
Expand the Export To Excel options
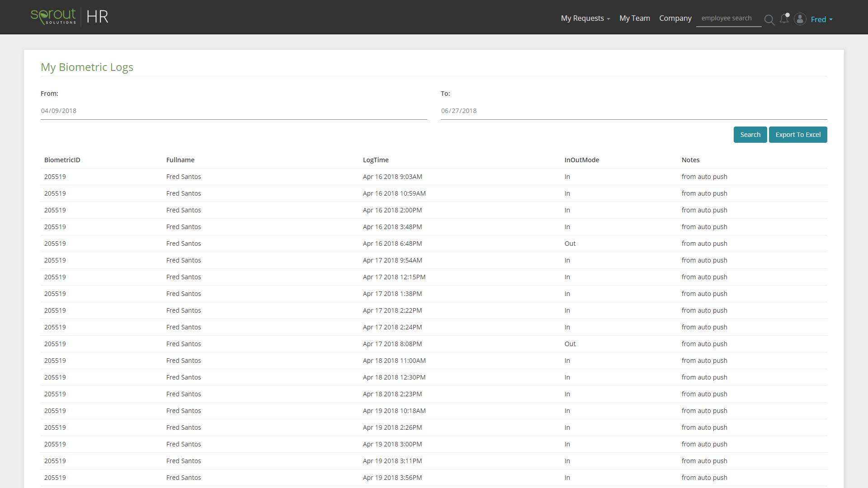[797, 135]
